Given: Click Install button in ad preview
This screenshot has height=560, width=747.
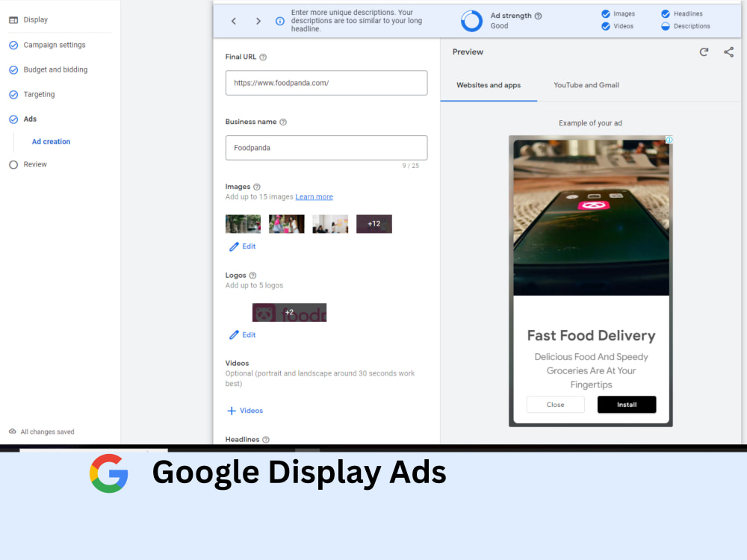Looking at the screenshot, I should pyautogui.click(x=627, y=404).
